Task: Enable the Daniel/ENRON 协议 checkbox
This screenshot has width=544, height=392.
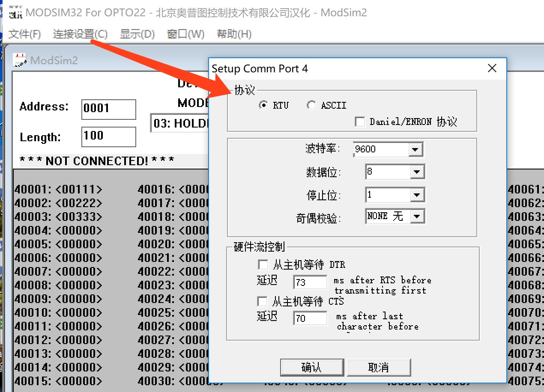Action: [x=360, y=122]
